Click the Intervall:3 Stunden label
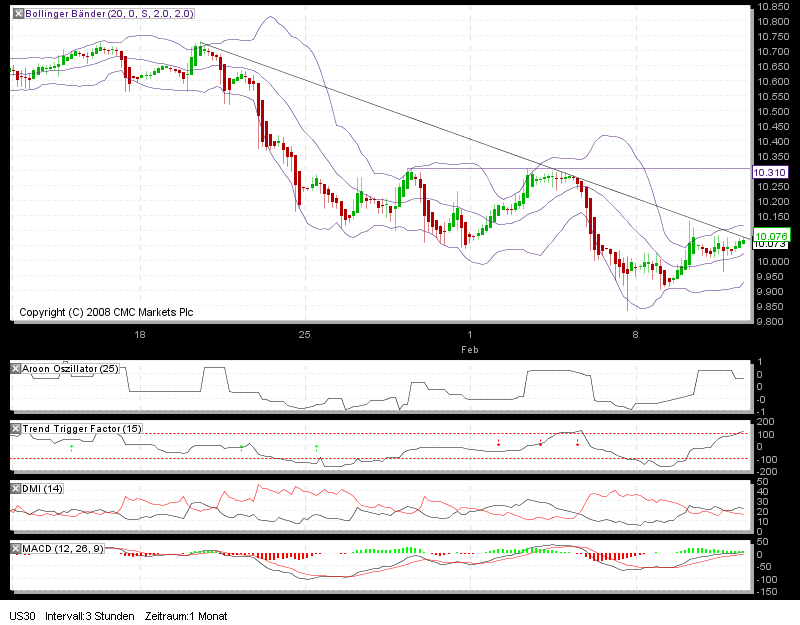The image size is (800, 625). click(x=90, y=616)
